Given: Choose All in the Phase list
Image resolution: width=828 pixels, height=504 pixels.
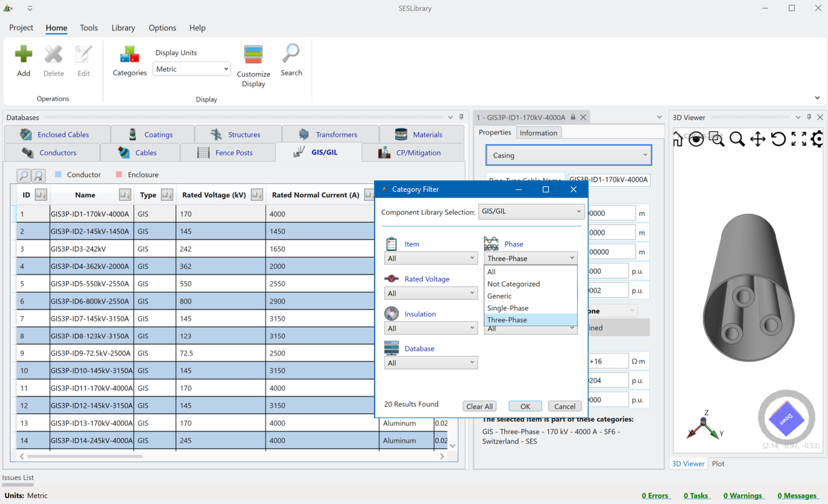Looking at the screenshot, I should click(530, 272).
